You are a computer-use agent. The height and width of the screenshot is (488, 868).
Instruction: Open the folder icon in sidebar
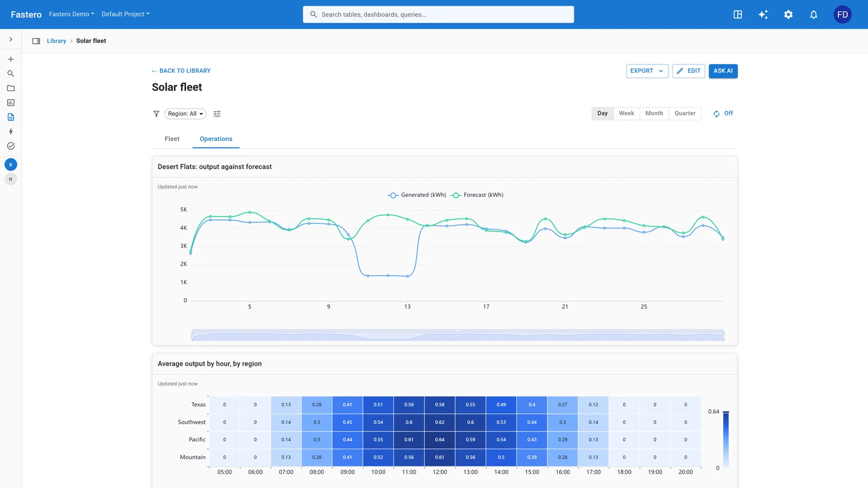pyautogui.click(x=10, y=88)
